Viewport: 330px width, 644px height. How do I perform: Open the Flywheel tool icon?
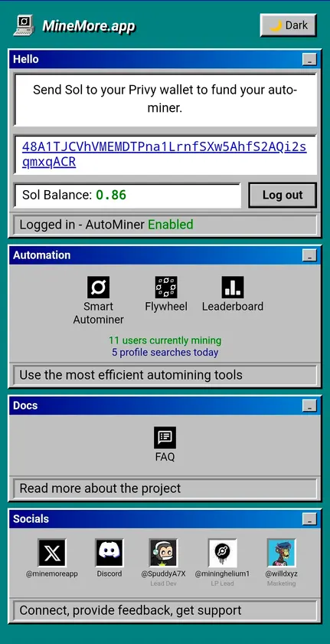(166, 287)
